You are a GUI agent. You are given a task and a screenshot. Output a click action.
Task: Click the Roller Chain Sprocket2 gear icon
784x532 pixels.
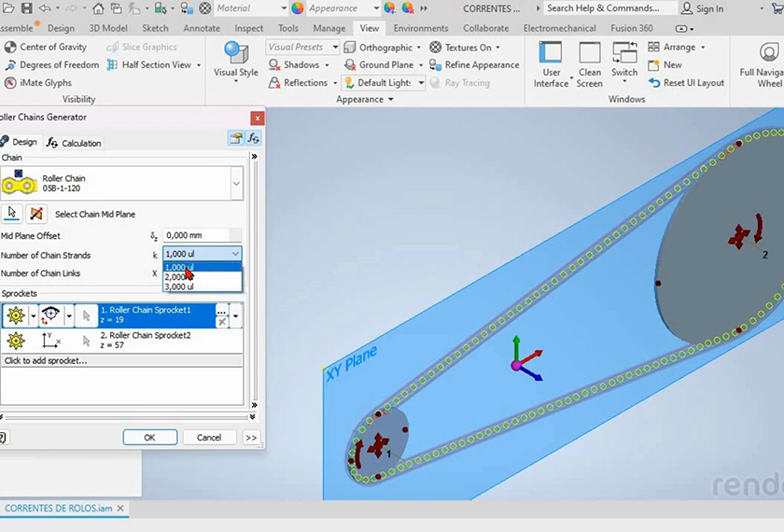click(x=15, y=341)
